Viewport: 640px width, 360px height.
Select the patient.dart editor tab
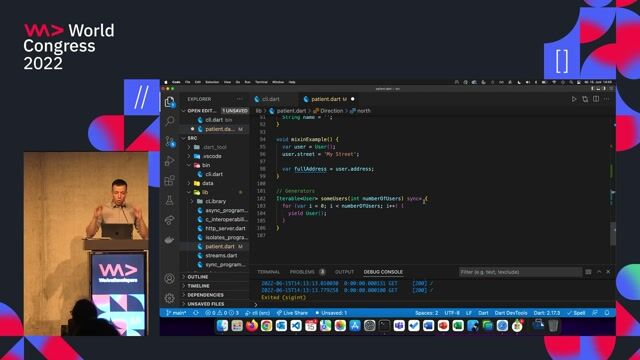tap(326, 99)
